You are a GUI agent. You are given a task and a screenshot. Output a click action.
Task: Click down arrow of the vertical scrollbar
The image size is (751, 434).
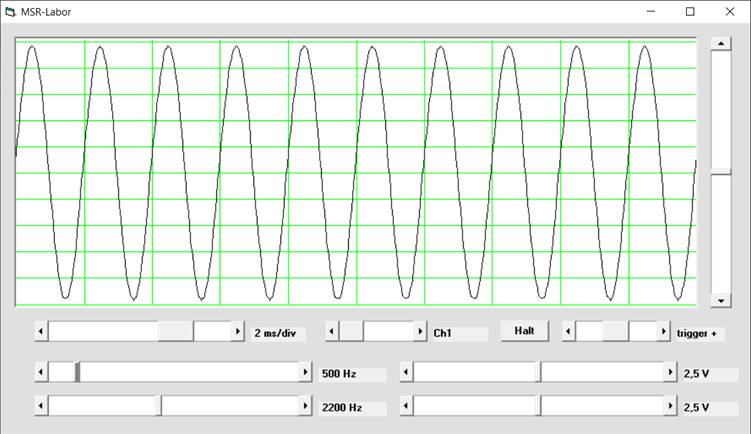[x=720, y=300]
